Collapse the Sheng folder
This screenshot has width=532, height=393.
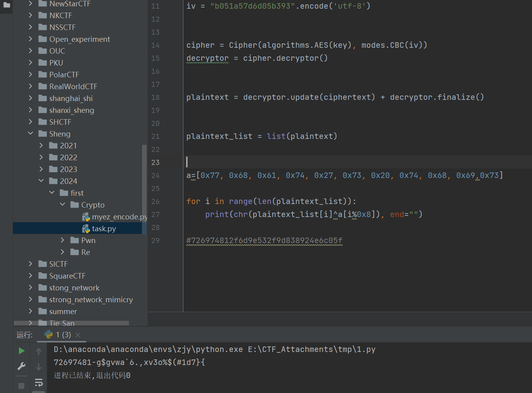(x=30, y=134)
